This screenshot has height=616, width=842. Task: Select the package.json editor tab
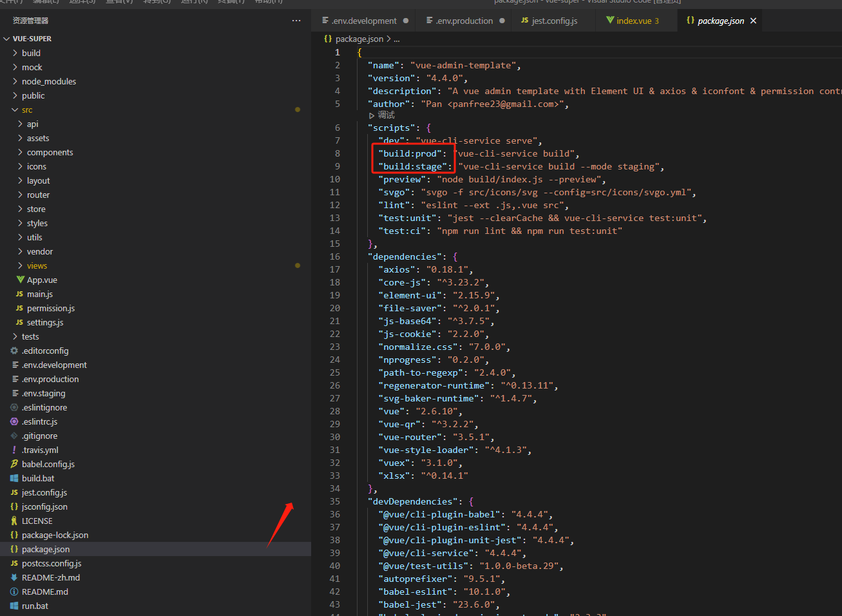click(x=720, y=21)
